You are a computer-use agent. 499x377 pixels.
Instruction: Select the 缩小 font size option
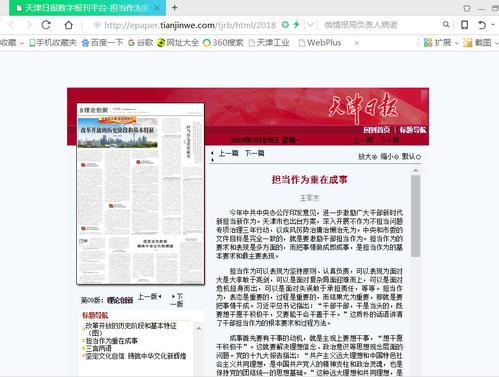coord(389,157)
